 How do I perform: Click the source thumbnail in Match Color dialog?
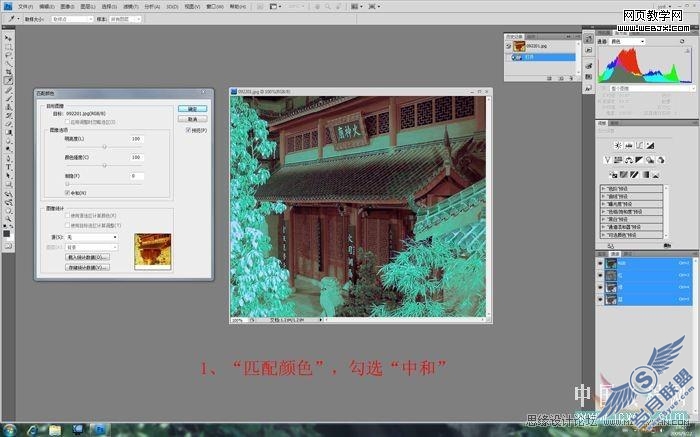[x=153, y=251]
